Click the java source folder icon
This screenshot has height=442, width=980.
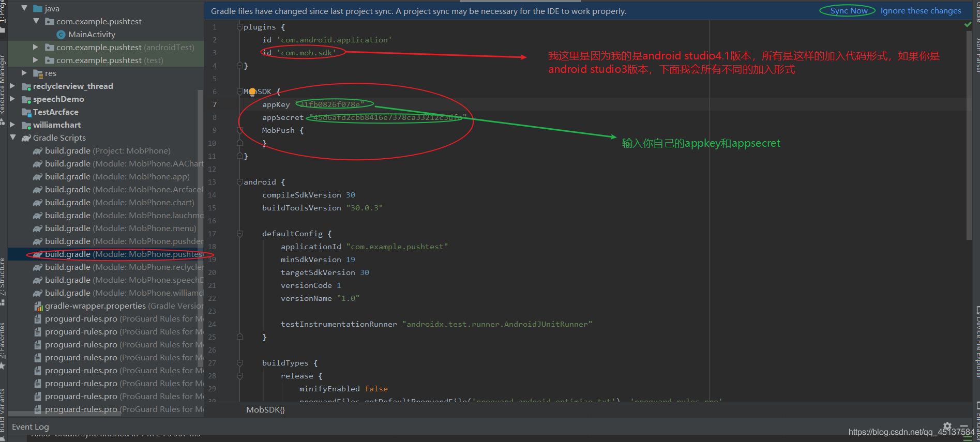coord(38,9)
